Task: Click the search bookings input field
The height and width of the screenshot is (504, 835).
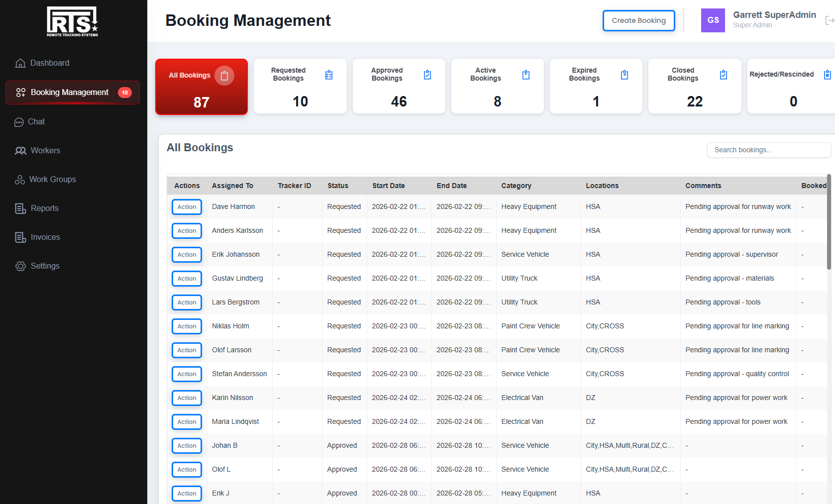Action: click(768, 150)
